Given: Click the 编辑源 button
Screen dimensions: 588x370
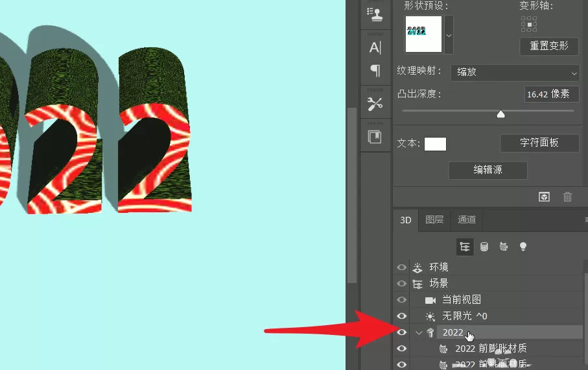Looking at the screenshot, I should pos(488,170).
